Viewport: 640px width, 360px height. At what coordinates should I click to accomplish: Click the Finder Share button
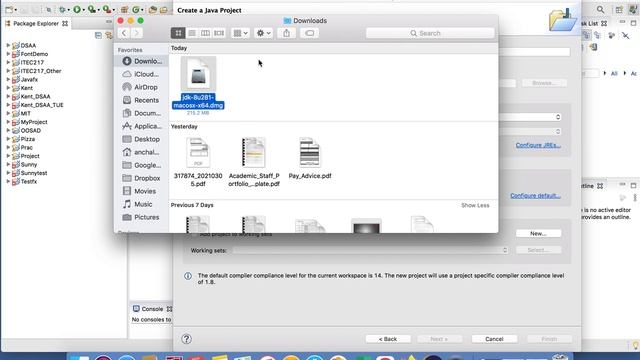pyautogui.click(x=287, y=33)
